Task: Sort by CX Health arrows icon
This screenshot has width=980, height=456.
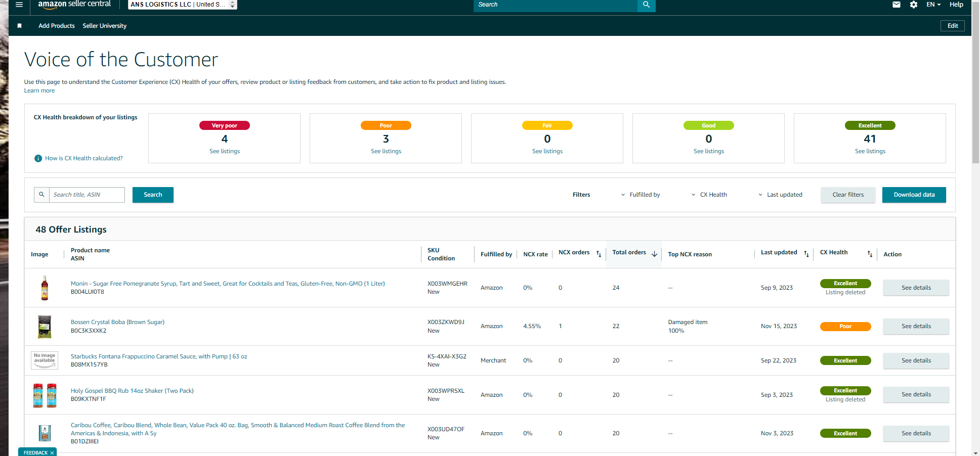Action: 870,254
